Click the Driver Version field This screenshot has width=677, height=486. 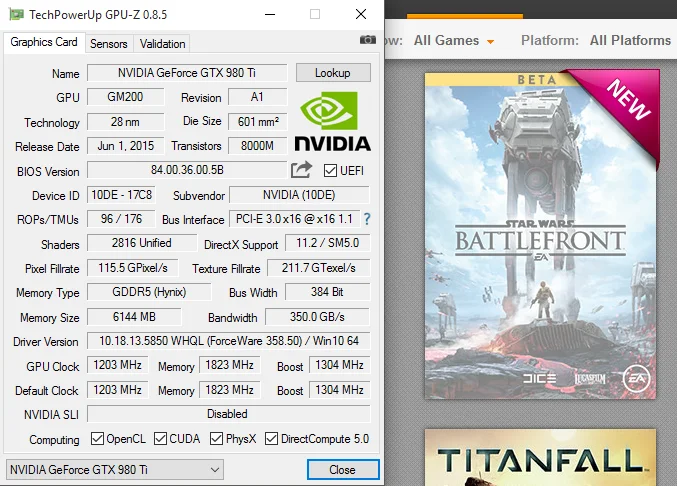tap(229, 341)
